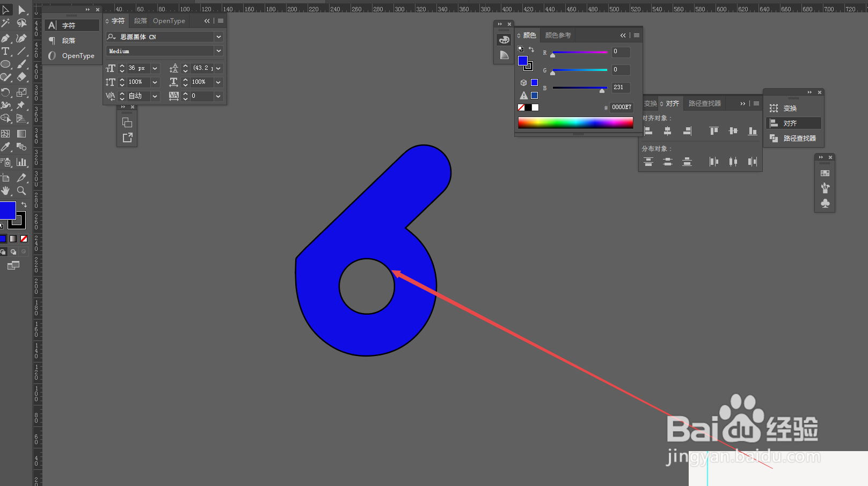868x486 pixels.
Task: Click horizontal align center icon
Action: (x=667, y=131)
